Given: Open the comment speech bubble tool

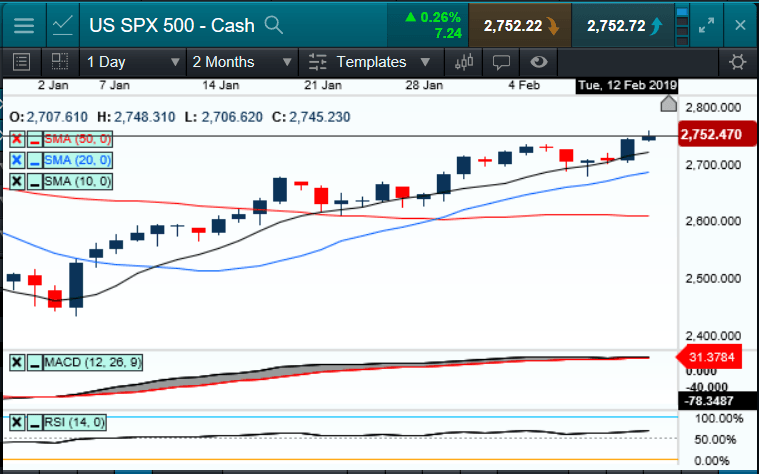Looking at the screenshot, I should [x=501, y=62].
